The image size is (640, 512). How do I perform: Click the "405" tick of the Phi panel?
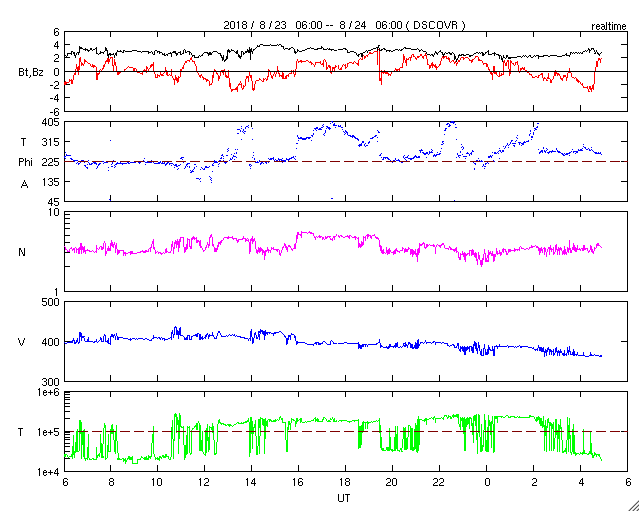[51, 122]
